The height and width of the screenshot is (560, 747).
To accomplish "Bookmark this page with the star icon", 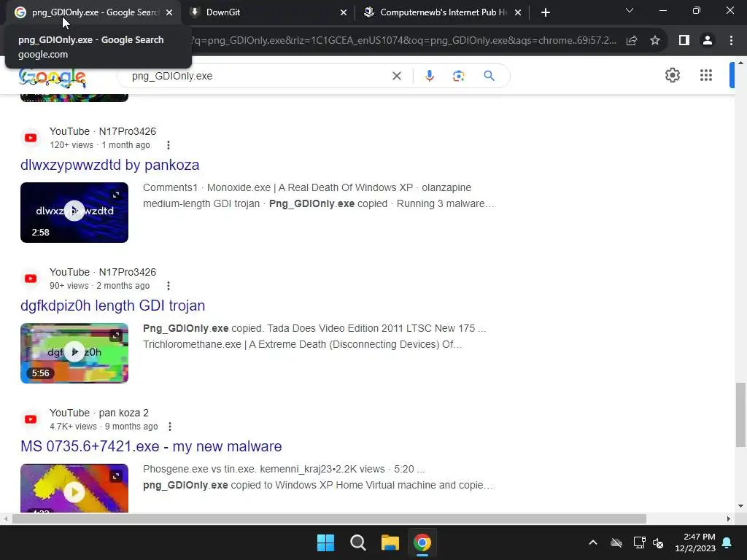I will tap(655, 41).
